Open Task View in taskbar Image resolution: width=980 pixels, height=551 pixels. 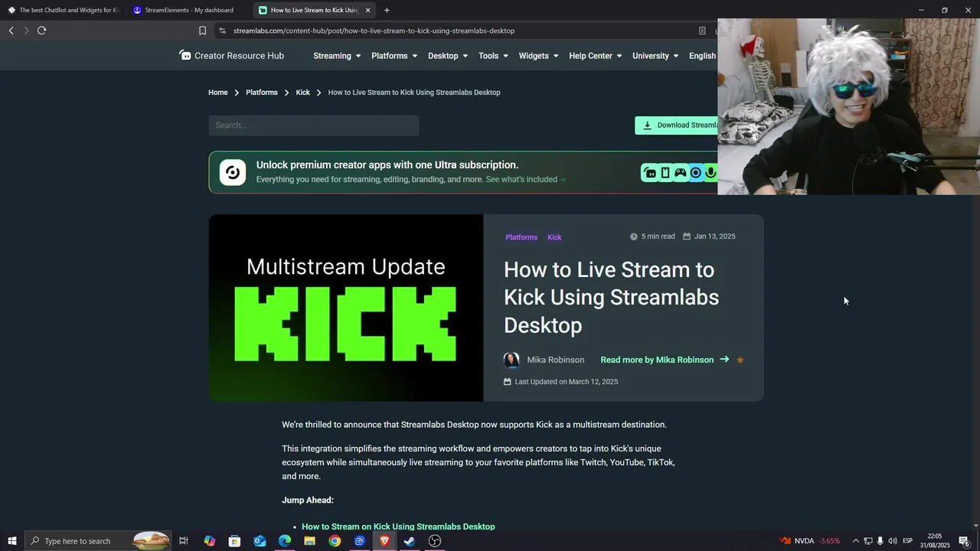[x=184, y=541]
